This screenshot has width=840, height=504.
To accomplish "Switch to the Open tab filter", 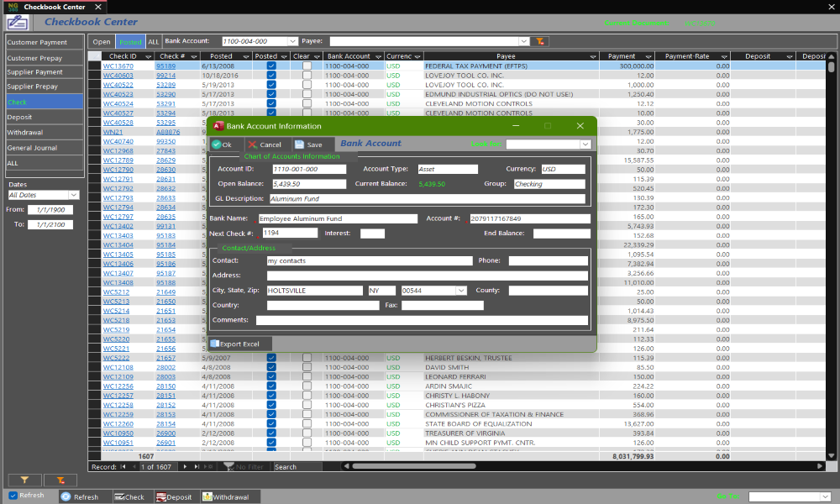I will click(102, 41).
